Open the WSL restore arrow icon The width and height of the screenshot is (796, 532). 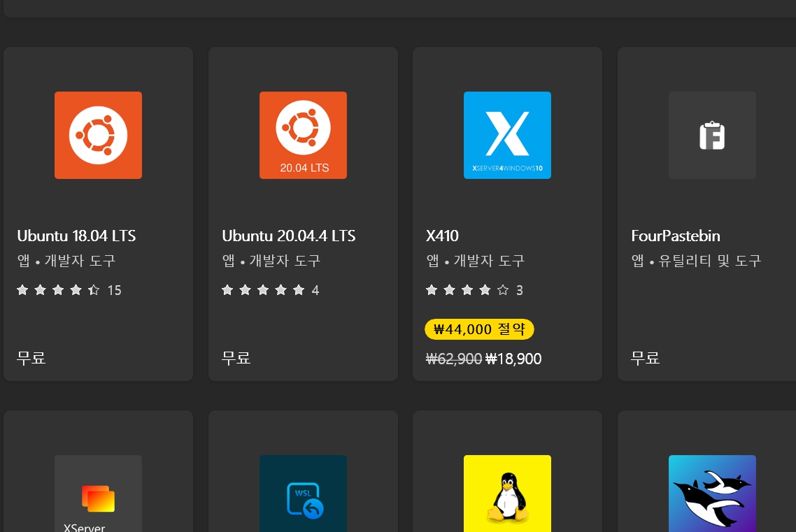[x=303, y=494]
